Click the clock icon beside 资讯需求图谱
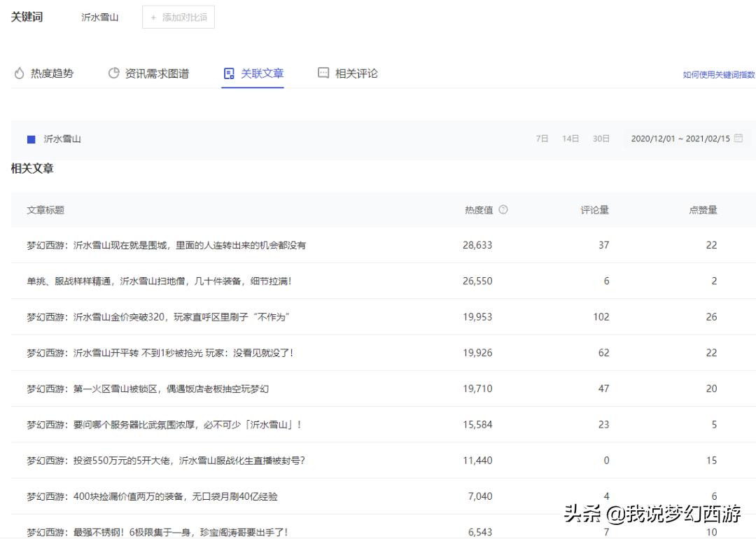756x539 pixels. (x=113, y=72)
